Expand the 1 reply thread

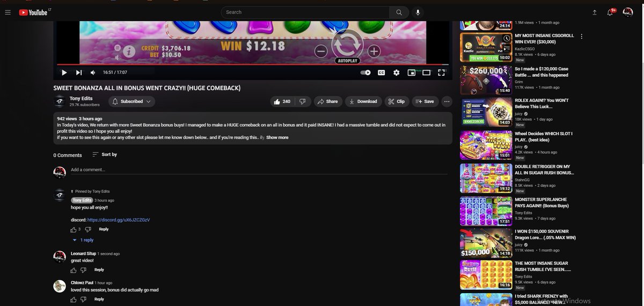(83, 240)
